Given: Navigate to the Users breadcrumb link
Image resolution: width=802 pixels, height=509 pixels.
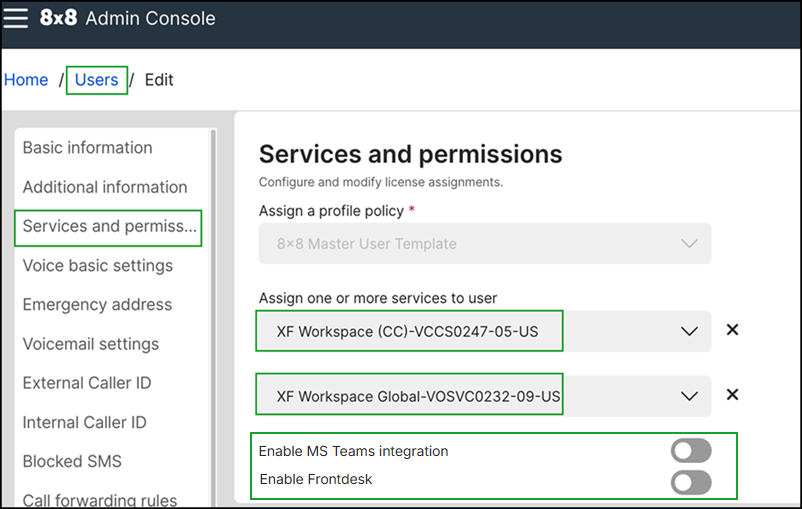Looking at the screenshot, I should [x=96, y=80].
